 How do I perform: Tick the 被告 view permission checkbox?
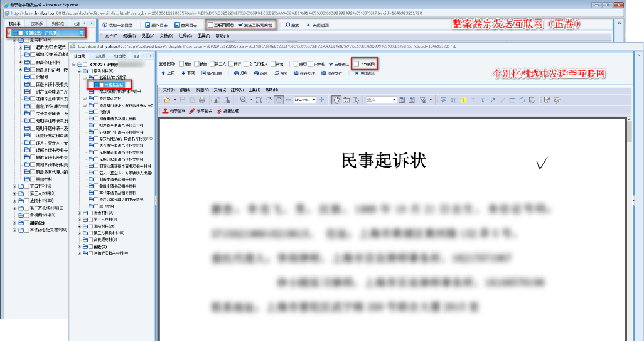click(x=196, y=63)
